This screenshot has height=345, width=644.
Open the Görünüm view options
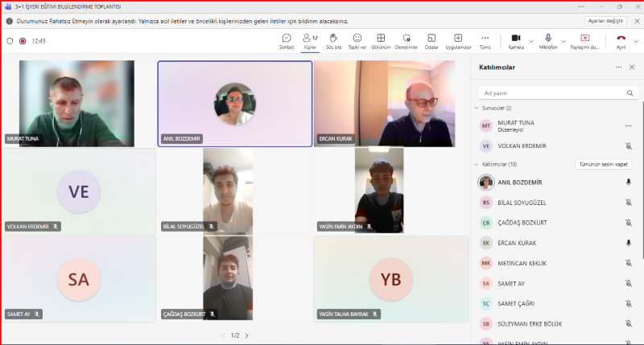tap(381, 40)
